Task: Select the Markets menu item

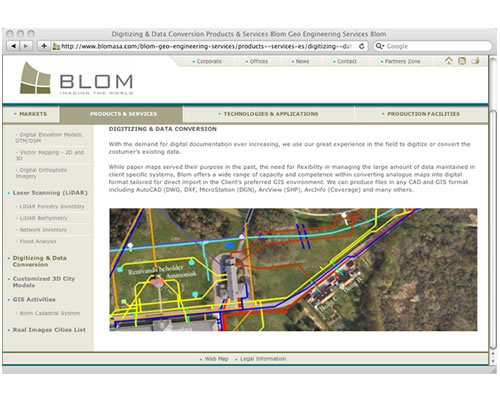Action: coord(31,114)
